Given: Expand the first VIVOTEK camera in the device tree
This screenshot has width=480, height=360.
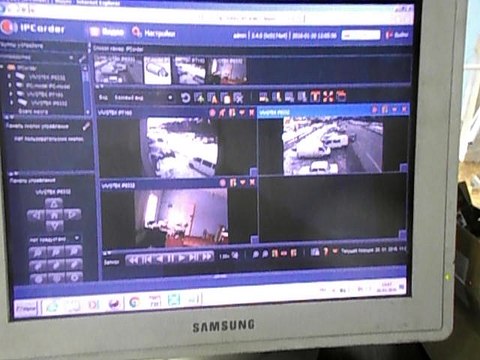Looking at the screenshot, I should (x=10, y=77).
